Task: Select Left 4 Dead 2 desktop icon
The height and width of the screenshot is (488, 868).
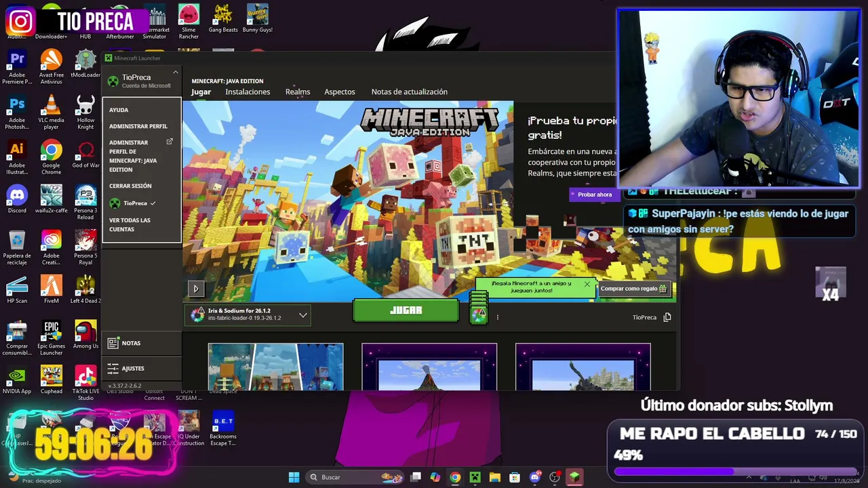Action: coord(85,290)
